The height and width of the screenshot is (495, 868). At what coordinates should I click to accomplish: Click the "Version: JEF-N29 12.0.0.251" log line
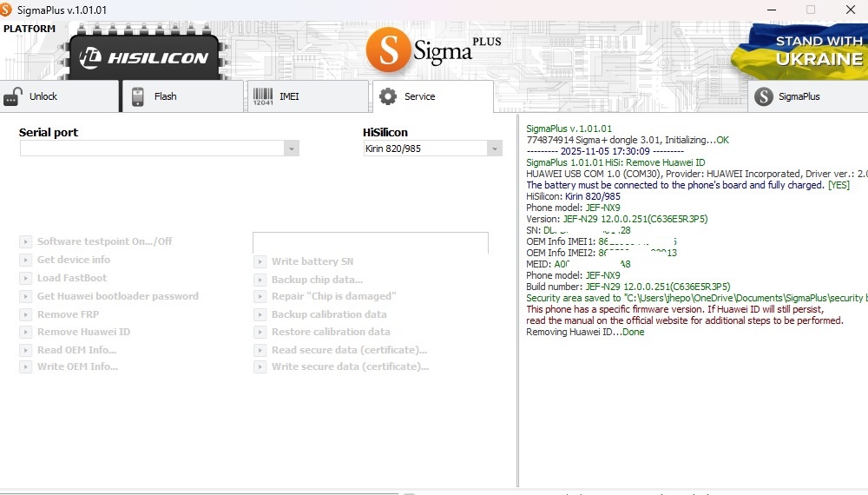coord(616,219)
